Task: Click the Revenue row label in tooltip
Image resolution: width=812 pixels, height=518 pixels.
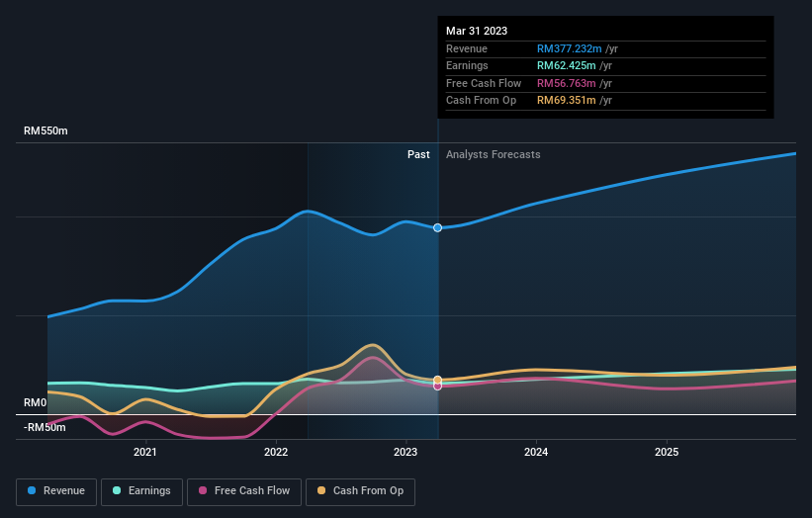Action: click(467, 48)
